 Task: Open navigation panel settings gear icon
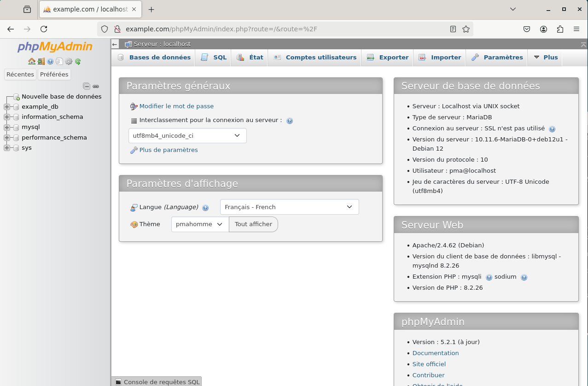tap(69, 61)
